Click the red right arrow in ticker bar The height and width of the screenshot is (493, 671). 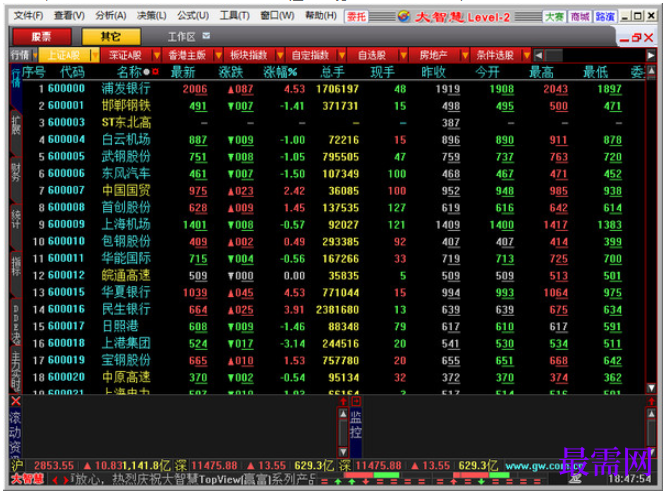(x=66, y=480)
